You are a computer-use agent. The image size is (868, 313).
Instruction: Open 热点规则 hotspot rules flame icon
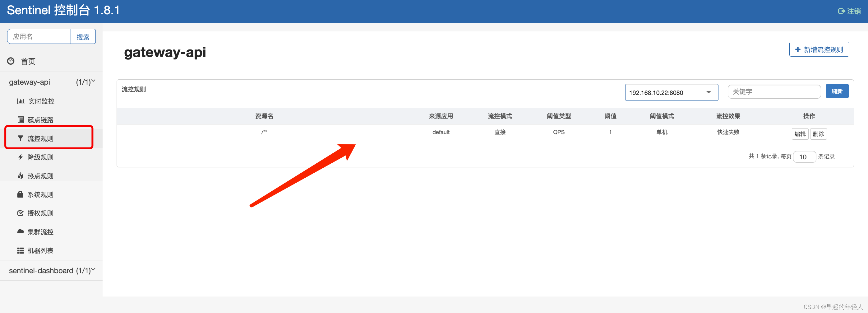click(20, 175)
